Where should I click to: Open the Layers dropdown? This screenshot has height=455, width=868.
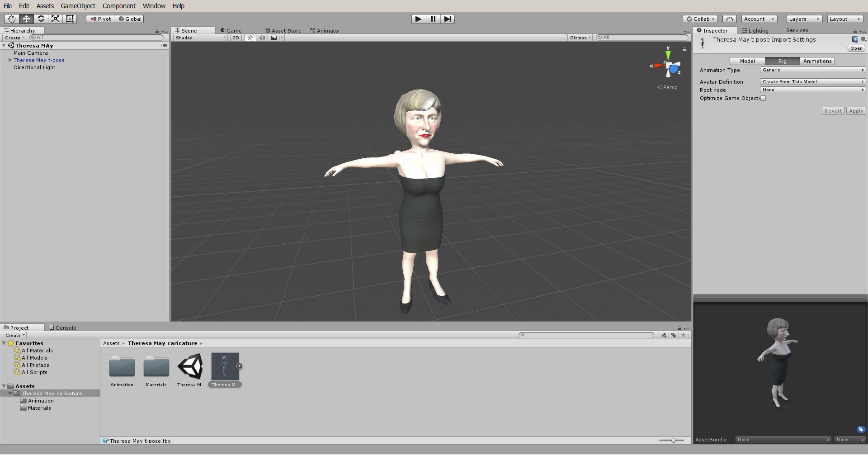(804, 19)
